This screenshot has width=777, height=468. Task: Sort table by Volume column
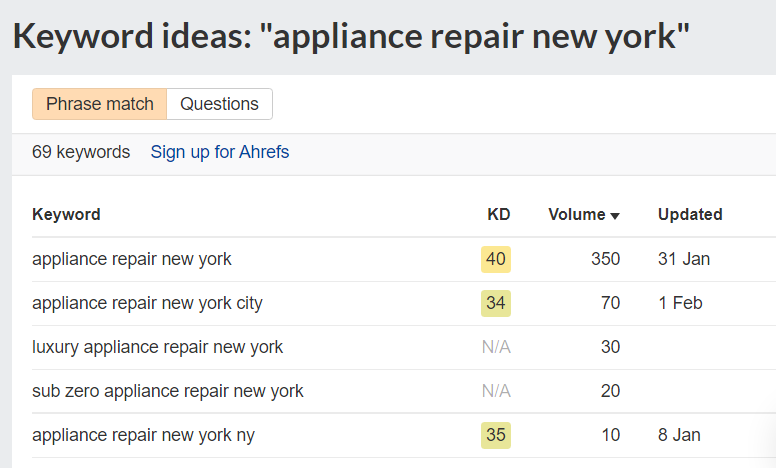pos(577,214)
